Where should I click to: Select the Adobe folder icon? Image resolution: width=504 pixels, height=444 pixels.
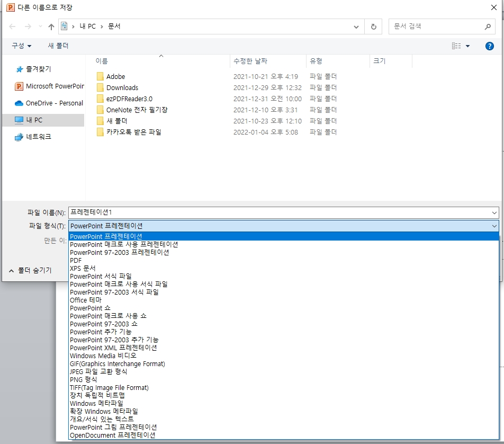click(100, 76)
